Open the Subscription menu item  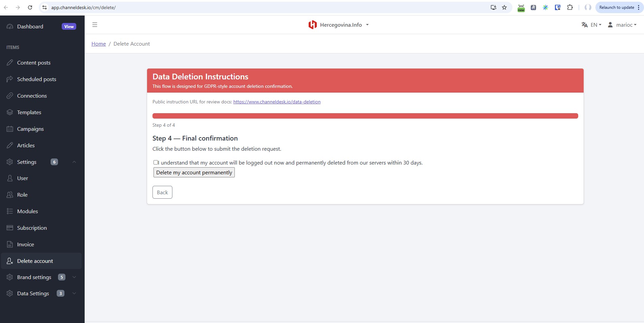(x=32, y=228)
